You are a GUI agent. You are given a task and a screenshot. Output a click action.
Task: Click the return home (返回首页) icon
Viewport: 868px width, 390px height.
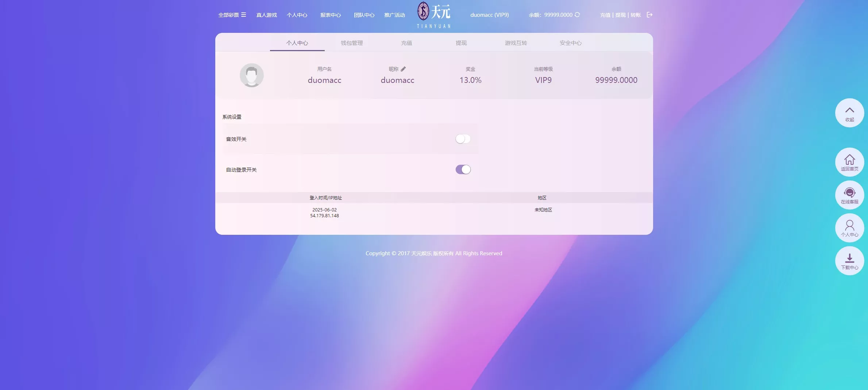click(849, 162)
